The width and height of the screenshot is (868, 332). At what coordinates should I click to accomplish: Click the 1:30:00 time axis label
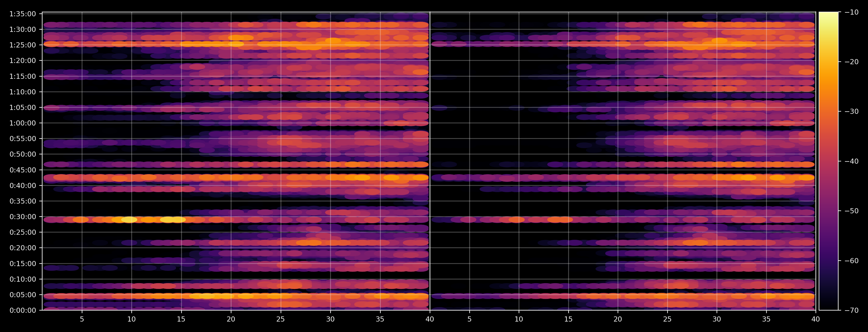[23, 29]
